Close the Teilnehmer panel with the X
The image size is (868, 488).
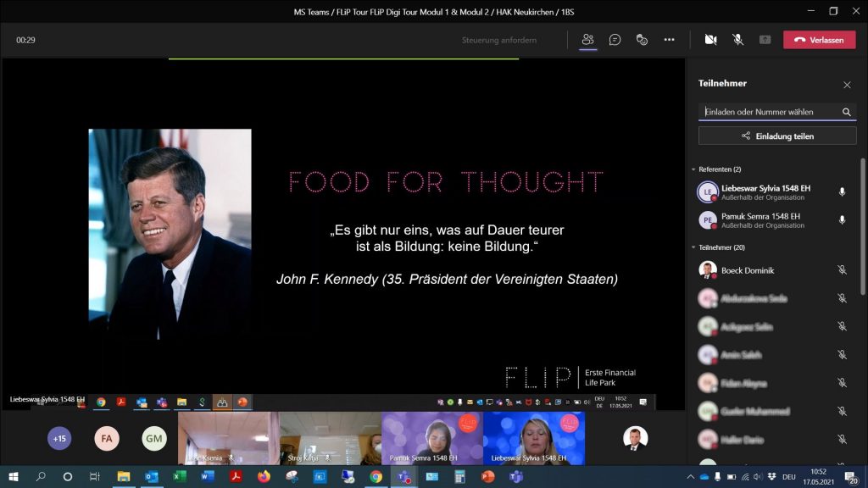click(x=846, y=85)
